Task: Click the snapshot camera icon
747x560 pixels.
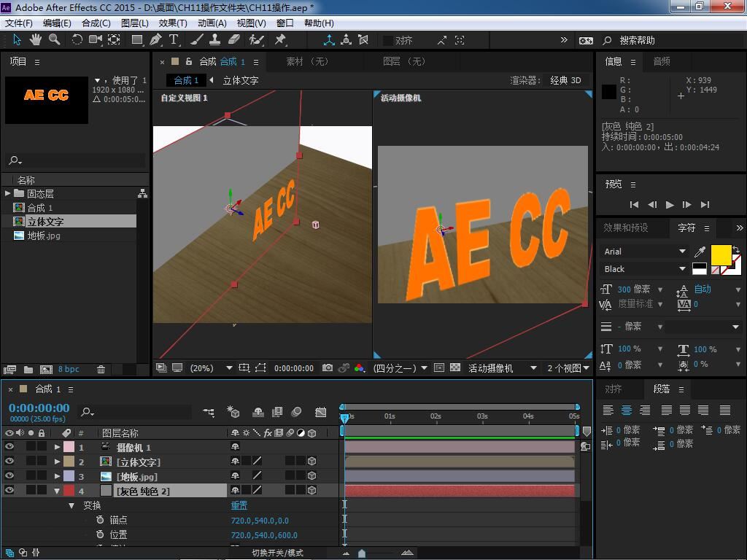Action: tap(328, 368)
